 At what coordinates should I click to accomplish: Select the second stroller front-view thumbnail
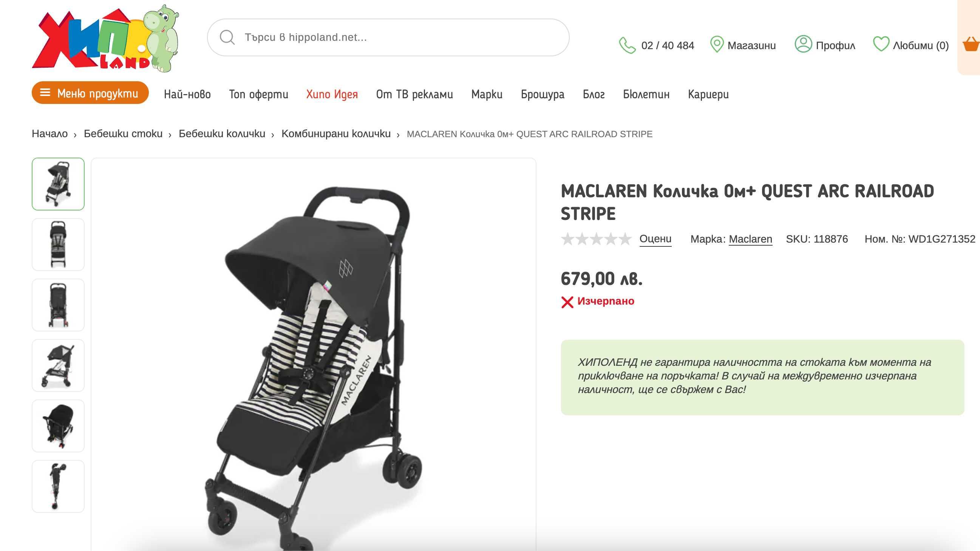point(58,245)
